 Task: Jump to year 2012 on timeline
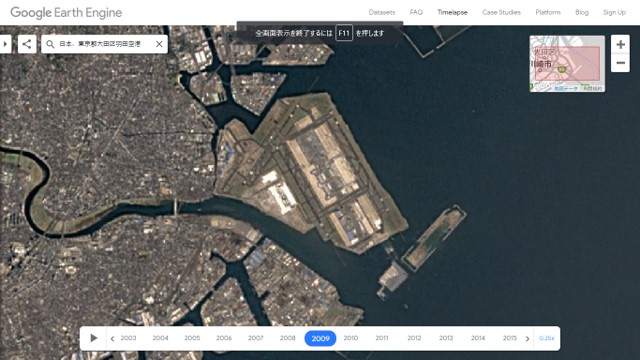coord(414,338)
